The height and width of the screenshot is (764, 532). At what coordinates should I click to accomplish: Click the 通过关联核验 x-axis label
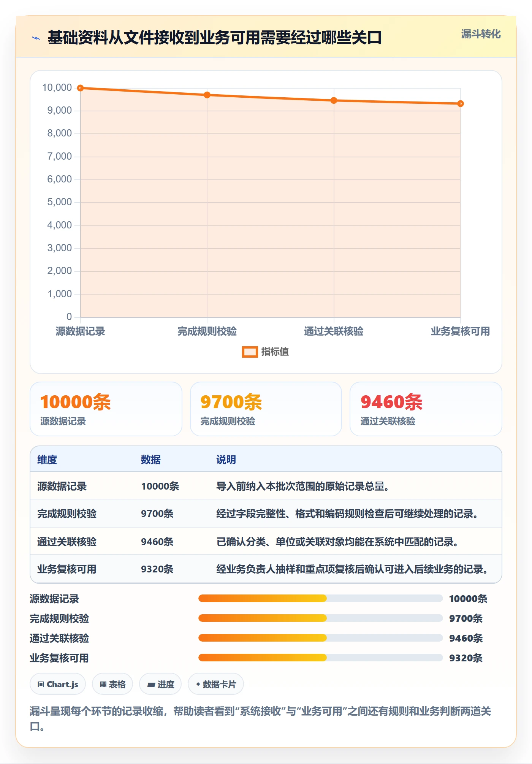(334, 331)
